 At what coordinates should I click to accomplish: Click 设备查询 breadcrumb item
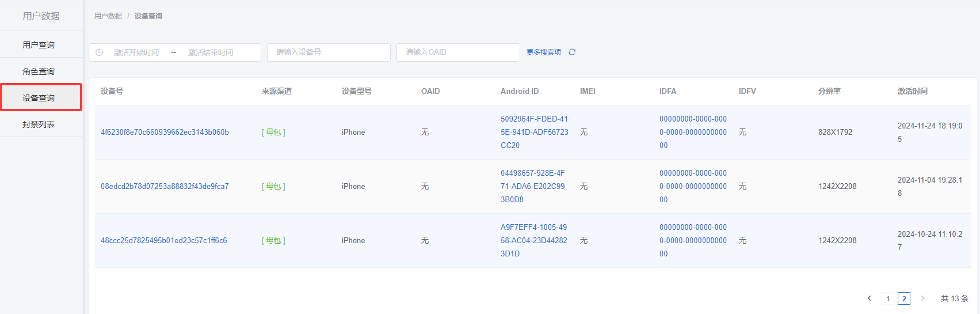coord(148,16)
